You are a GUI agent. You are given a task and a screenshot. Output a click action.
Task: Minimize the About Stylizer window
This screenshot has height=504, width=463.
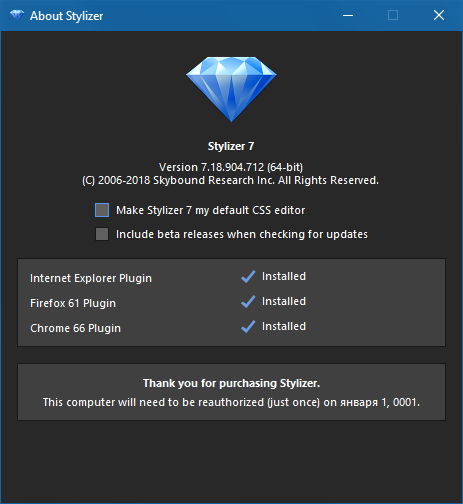(x=348, y=15)
